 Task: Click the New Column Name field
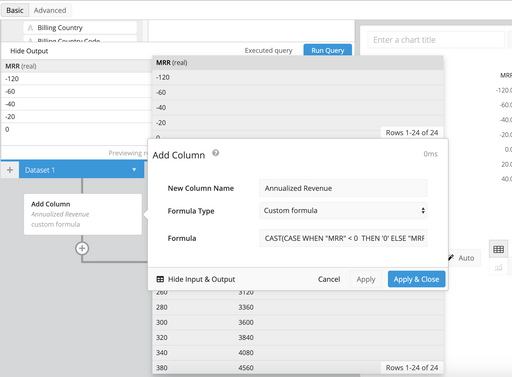point(343,188)
